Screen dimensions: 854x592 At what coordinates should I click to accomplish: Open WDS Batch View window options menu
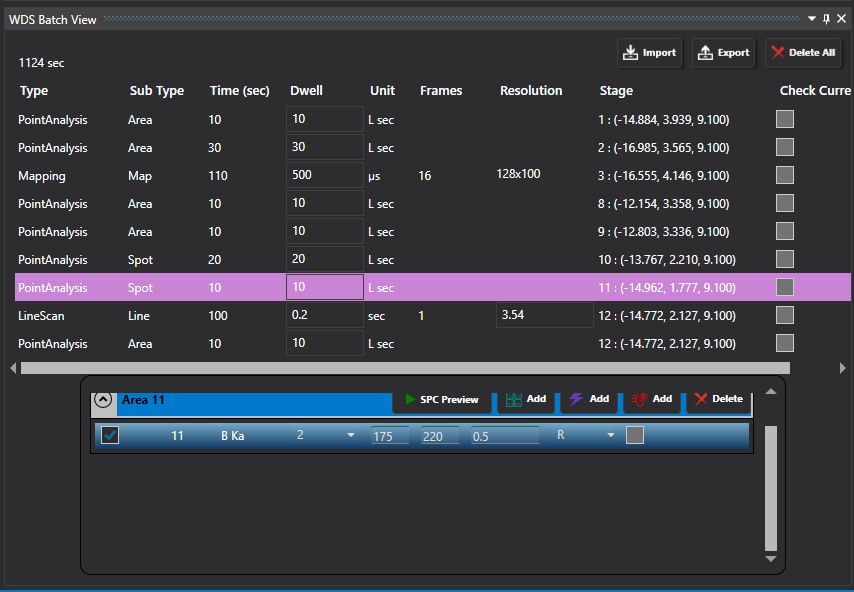pos(811,19)
